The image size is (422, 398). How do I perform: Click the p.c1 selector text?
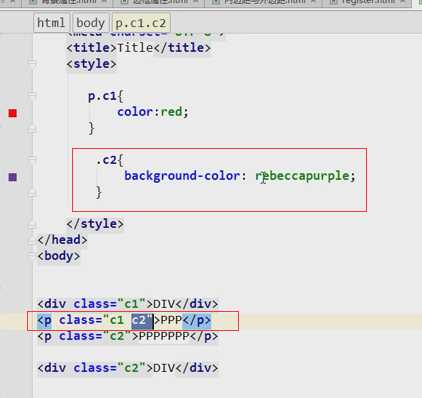tap(102, 96)
